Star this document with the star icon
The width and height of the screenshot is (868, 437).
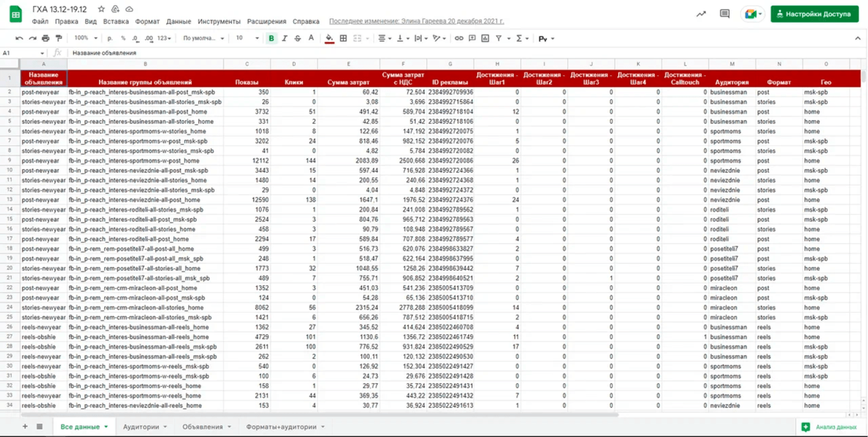tap(101, 9)
